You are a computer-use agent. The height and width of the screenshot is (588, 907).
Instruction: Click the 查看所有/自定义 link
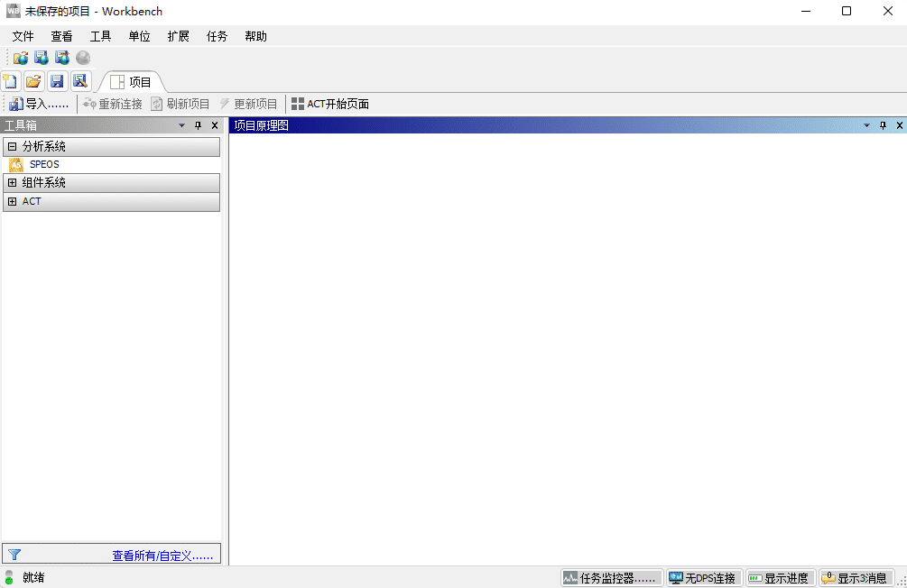(x=162, y=556)
